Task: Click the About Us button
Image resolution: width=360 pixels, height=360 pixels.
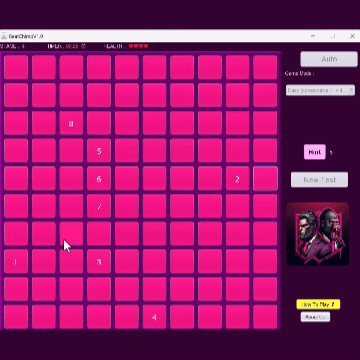Action: [315, 317]
